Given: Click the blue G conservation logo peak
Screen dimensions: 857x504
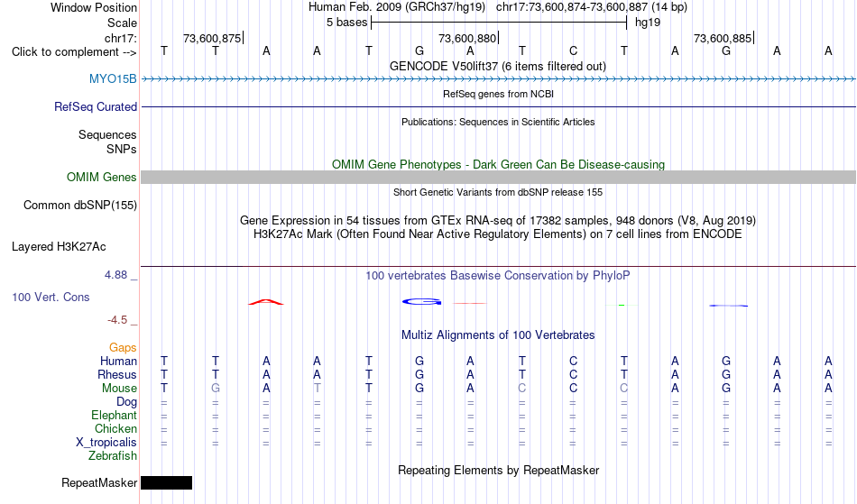Looking at the screenshot, I should tap(421, 301).
